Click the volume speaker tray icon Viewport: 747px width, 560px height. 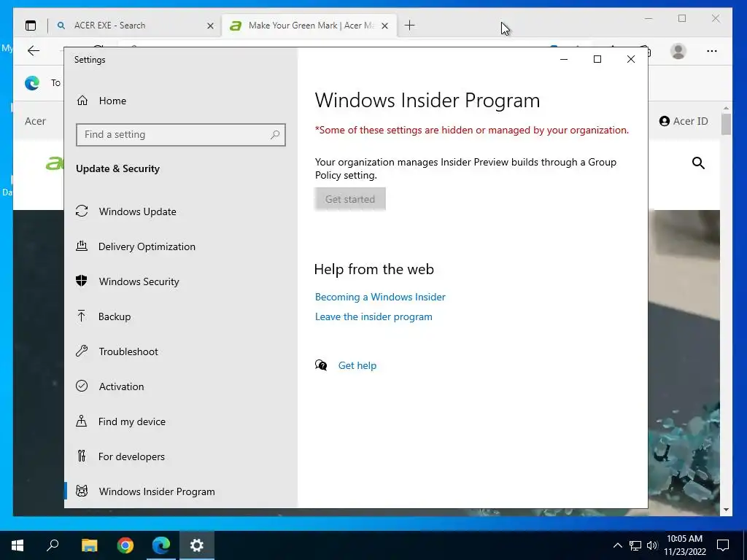click(652, 545)
